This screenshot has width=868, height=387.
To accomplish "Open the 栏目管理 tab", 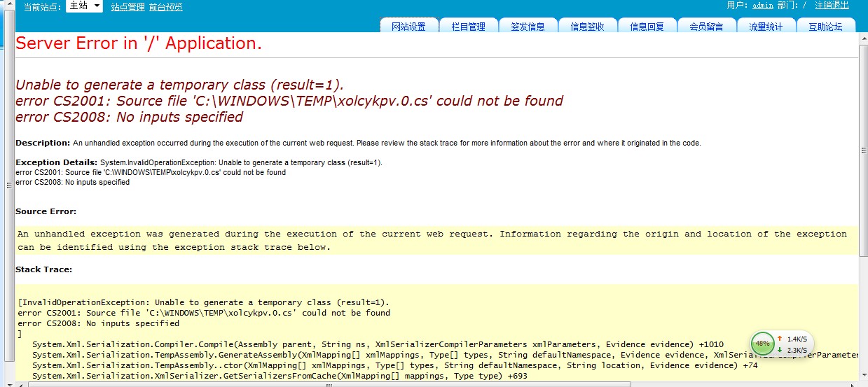I will [x=469, y=27].
